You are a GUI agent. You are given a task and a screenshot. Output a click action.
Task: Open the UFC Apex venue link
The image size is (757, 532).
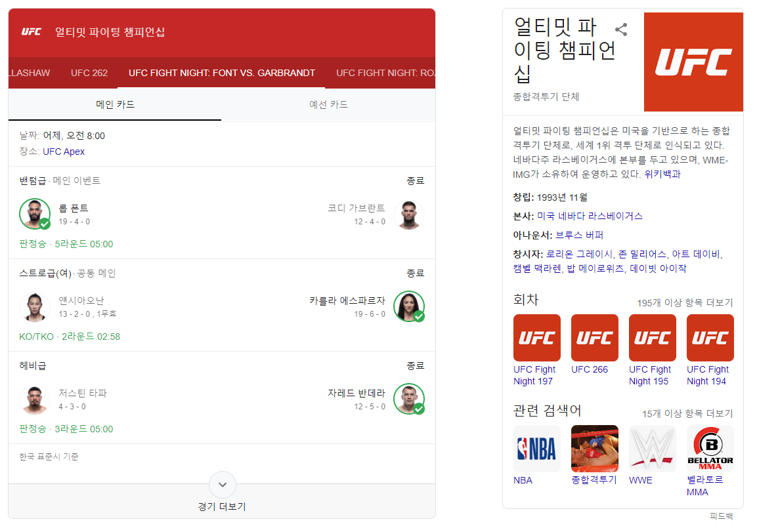point(64,151)
